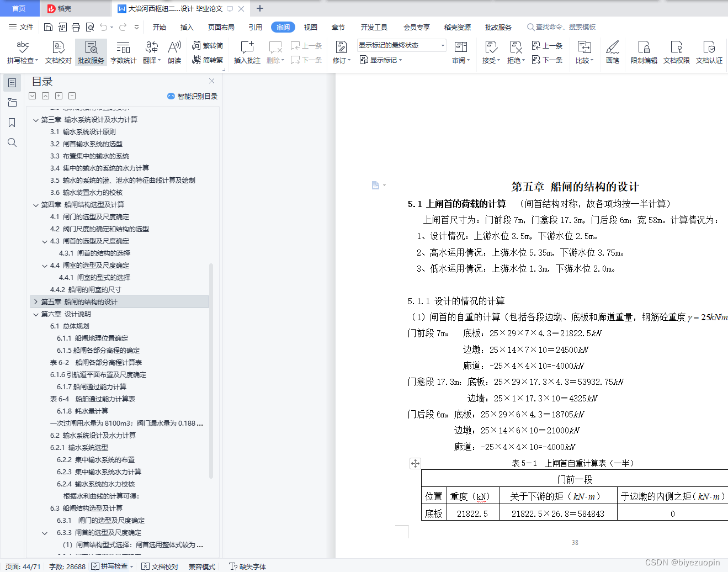Open Restrict Editing (限制编辑)
This screenshot has width=728, height=572.
[x=644, y=52]
